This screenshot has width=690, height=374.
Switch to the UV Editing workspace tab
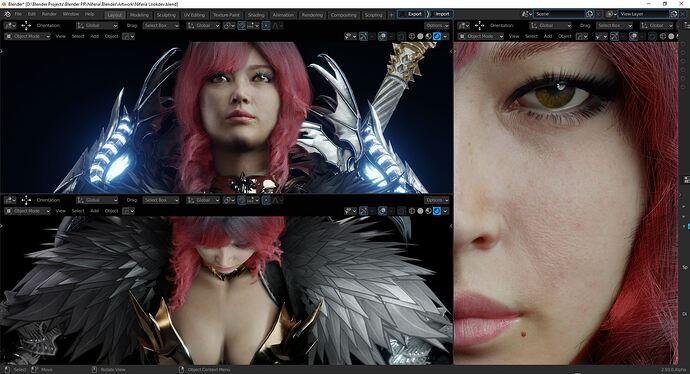194,15
